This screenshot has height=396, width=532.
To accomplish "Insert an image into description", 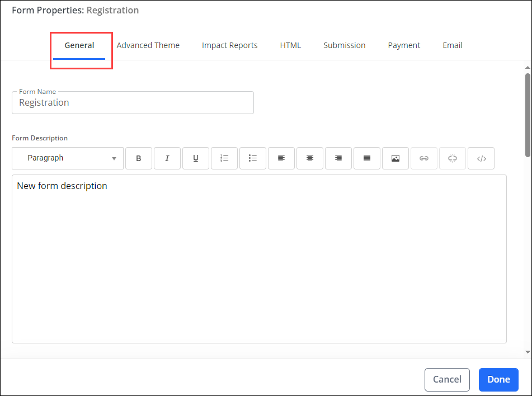I will (x=396, y=158).
